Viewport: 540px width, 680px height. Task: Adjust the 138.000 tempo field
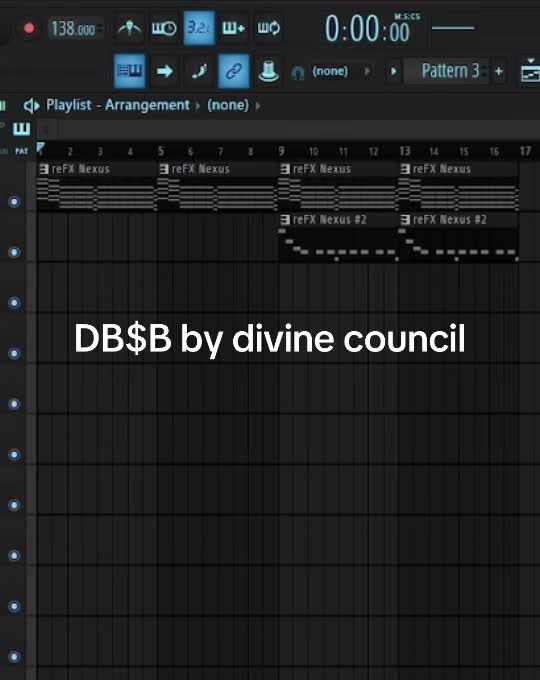point(73,29)
